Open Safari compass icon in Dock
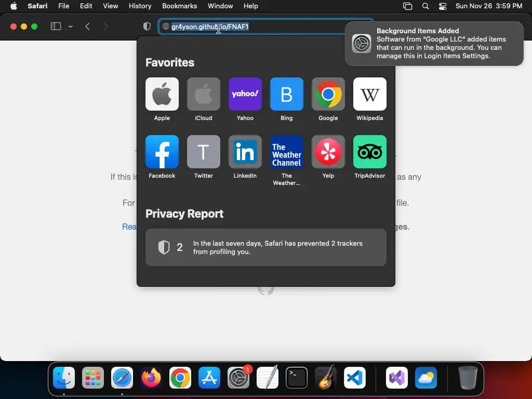The image size is (532, 399). click(122, 378)
